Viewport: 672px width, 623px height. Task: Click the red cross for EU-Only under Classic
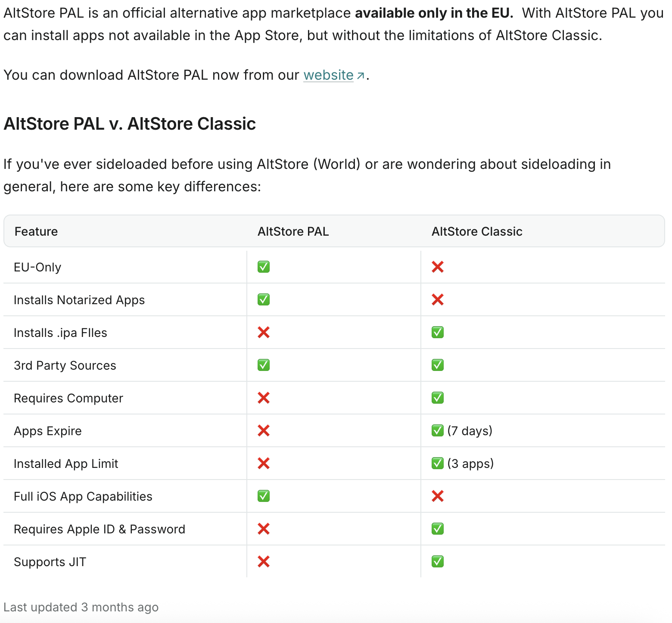pos(438,267)
